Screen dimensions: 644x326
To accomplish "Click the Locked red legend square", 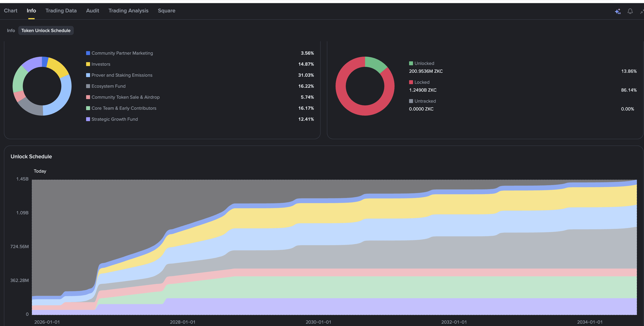I will [411, 82].
